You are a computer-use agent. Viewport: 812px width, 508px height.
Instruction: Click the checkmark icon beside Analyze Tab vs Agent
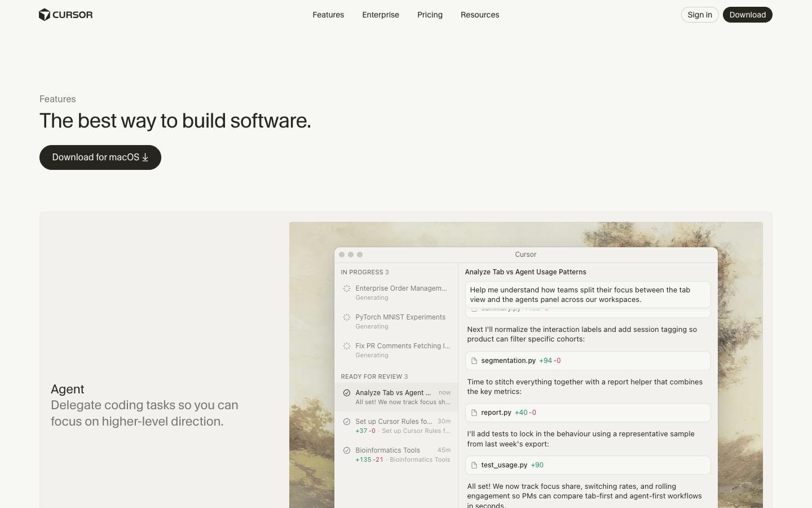point(347,393)
